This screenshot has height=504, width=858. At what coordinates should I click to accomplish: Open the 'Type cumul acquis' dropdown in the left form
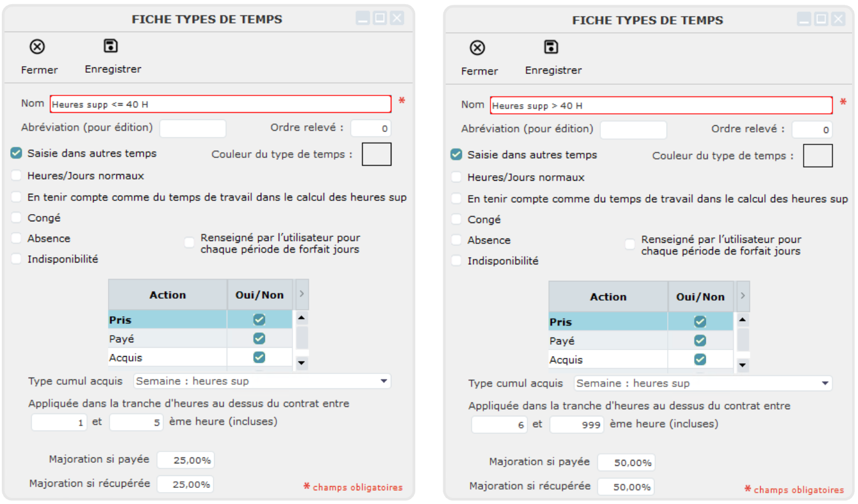[384, 381]
